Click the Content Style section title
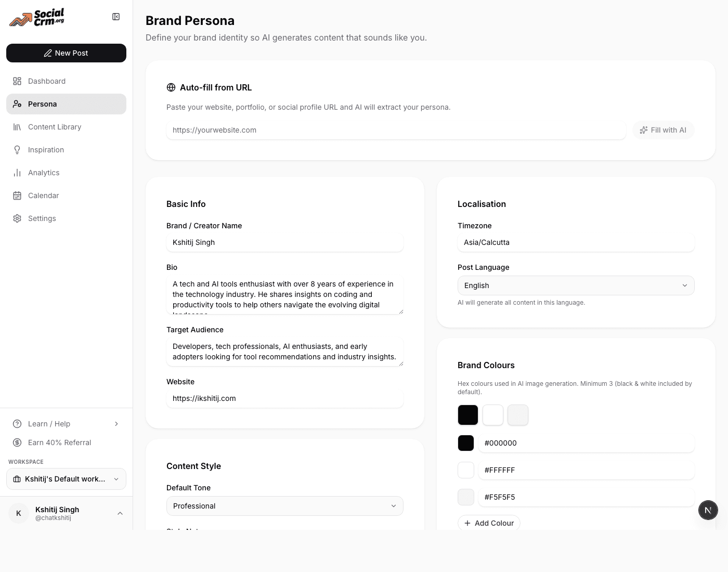 [193, 466]
